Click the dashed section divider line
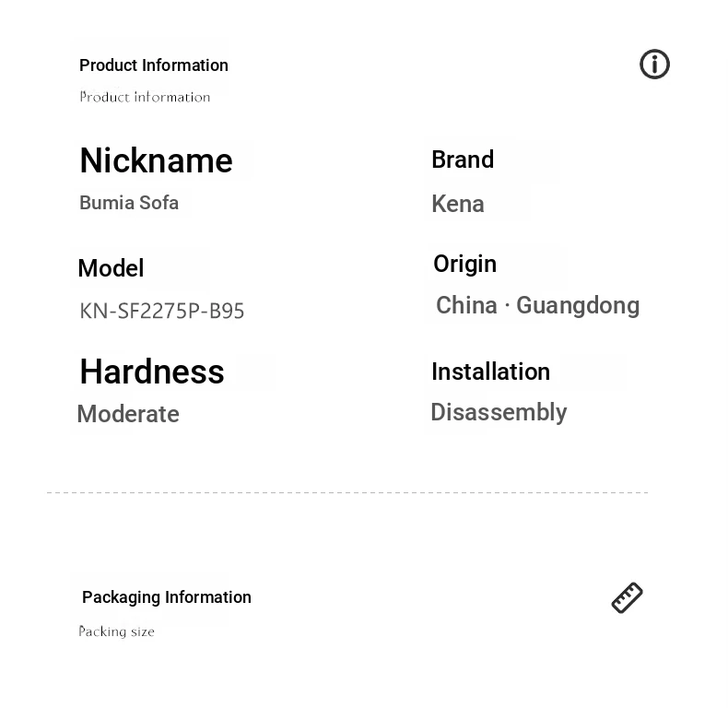Screen dimensions: 728x708 coord(347,492)
